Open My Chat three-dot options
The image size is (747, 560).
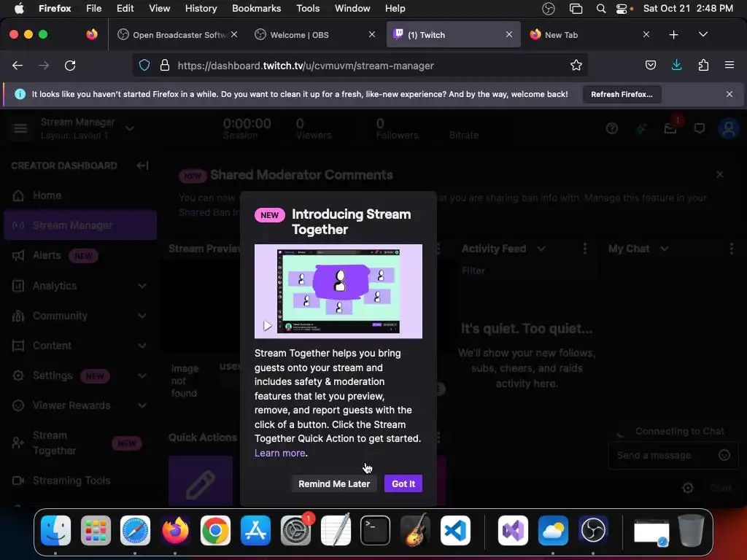click(731, 249)
